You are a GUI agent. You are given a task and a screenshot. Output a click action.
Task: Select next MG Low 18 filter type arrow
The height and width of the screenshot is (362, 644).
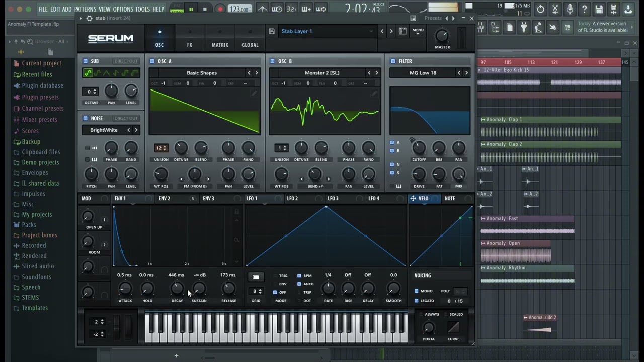pos(466,73)
